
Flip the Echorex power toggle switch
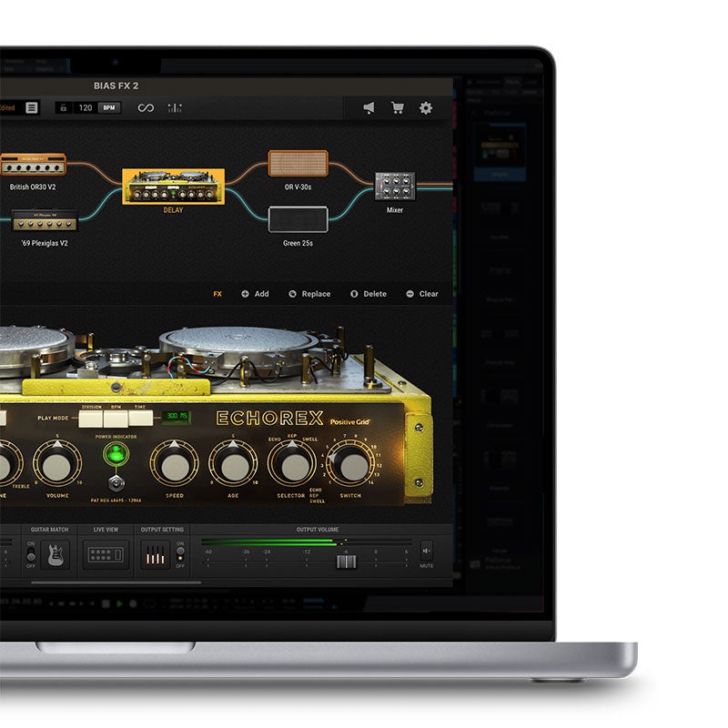(x=116, y=483)
